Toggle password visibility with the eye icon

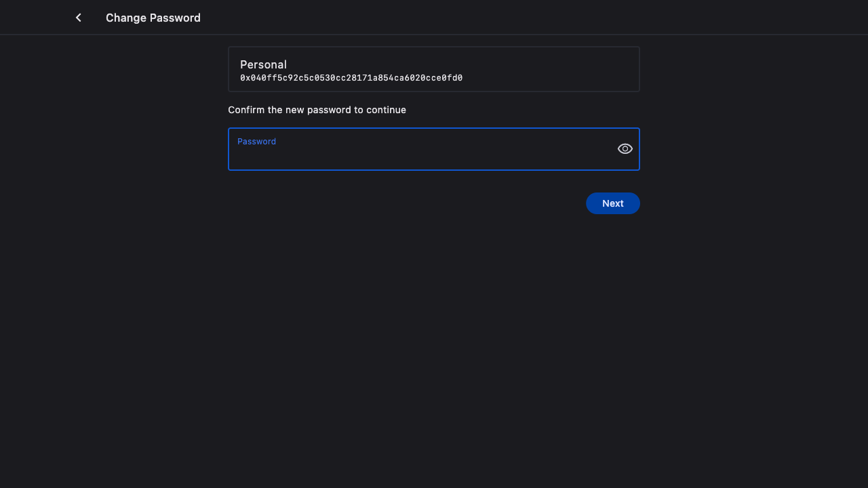coord(625,149)
